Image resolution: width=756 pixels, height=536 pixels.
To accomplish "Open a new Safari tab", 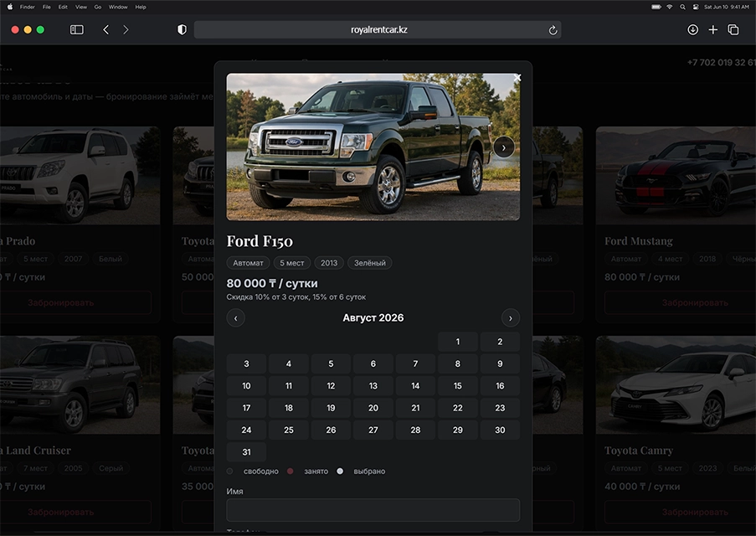I will pyautogui.click(x=712, y=30).
